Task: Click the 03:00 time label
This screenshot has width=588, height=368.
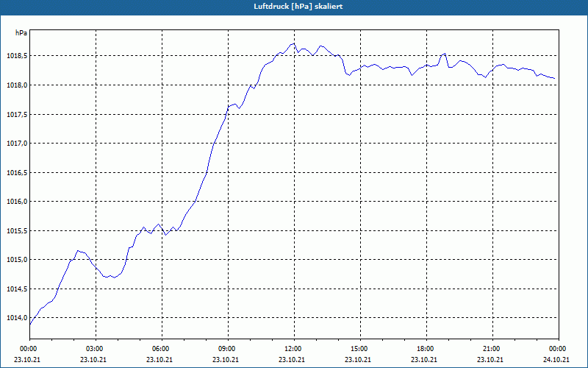Action: (x=96, y=349)
